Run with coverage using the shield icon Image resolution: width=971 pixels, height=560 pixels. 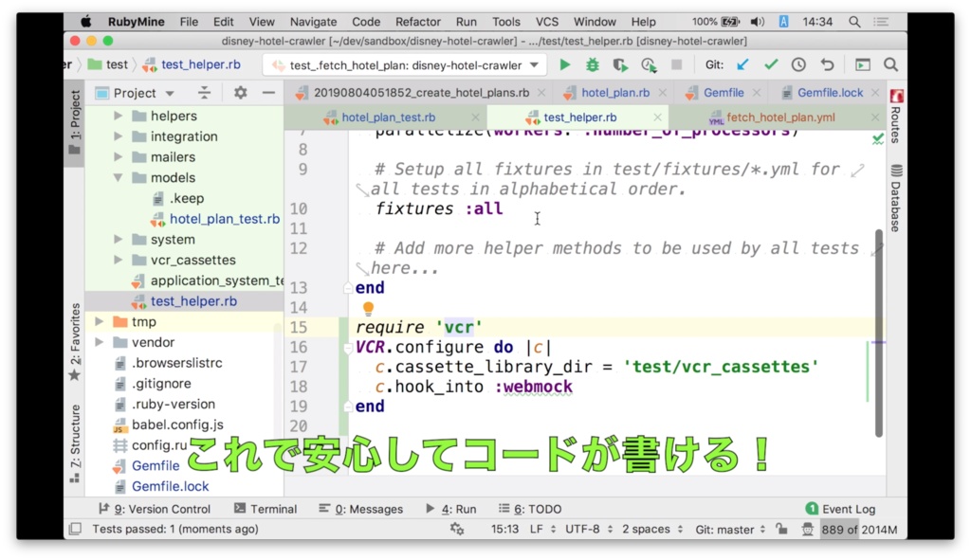click(620, 64)
